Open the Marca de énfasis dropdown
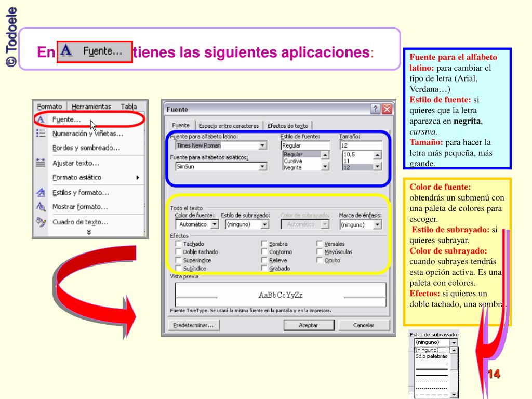This screenshot has width=532, height=399. tap(377, 224)
